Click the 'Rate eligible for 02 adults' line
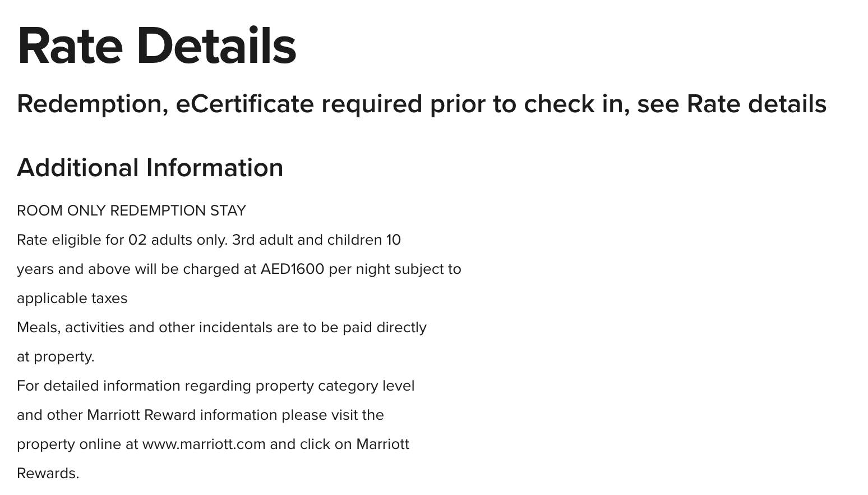 pyautogui.click(x=209, y=240)
